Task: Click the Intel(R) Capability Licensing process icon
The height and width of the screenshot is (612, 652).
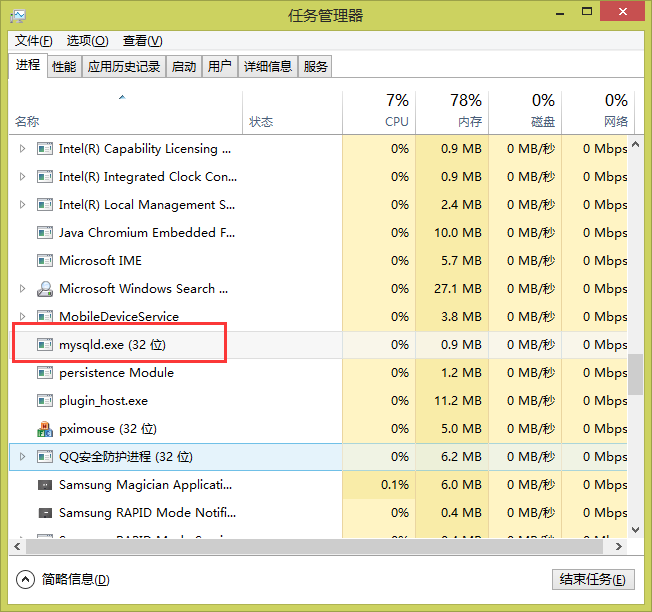Action: click(45, 149)
